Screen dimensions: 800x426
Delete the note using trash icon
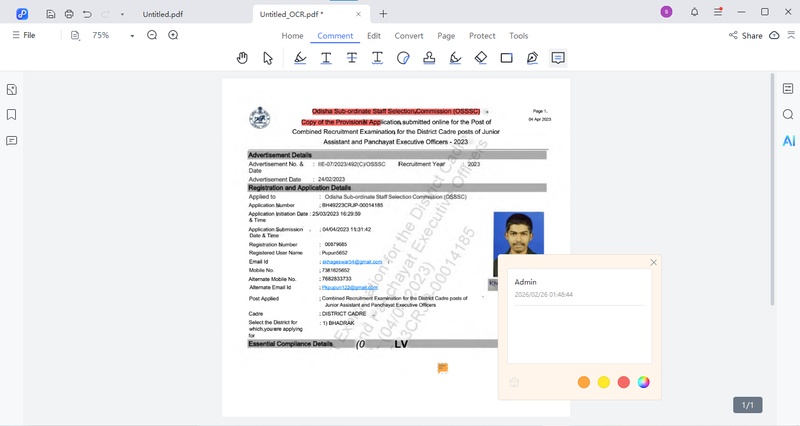(x=514, y=382)
